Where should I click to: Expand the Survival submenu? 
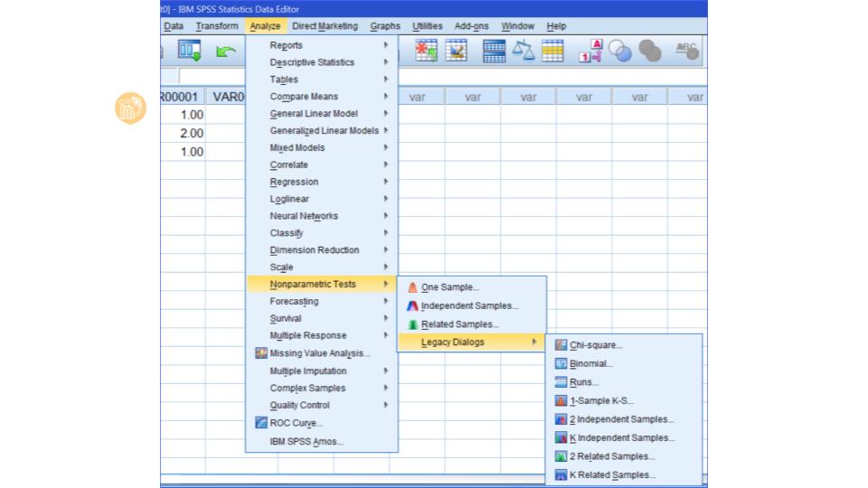coord(322,319)
